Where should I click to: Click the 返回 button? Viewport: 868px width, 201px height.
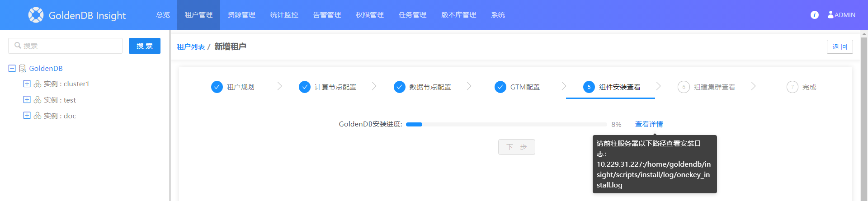tap(840, 47)
